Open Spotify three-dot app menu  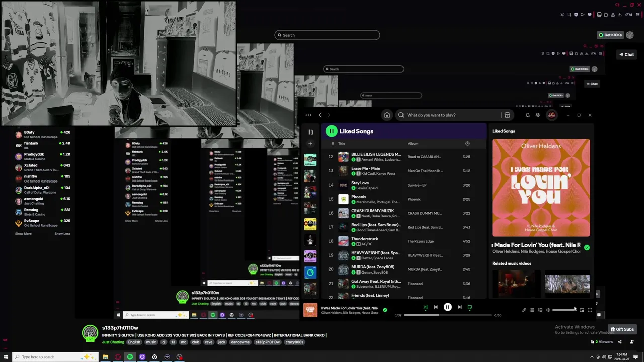click(x=308, y=115)
